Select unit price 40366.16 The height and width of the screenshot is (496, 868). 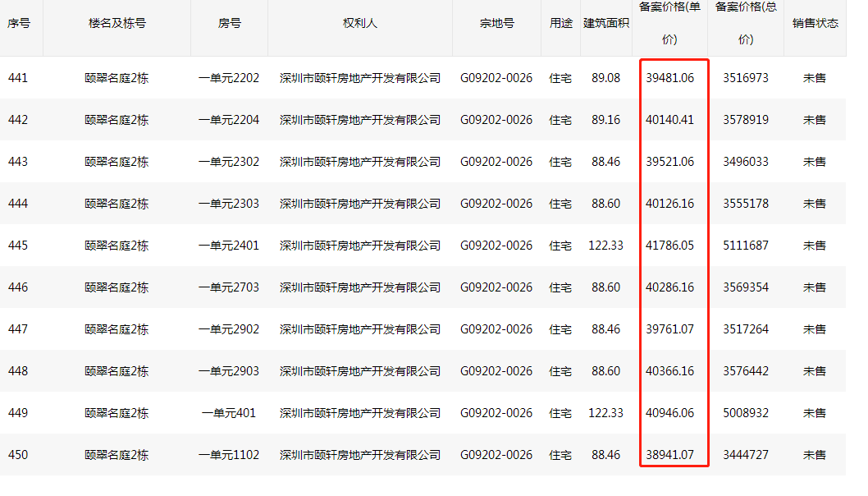click(669, 370)
